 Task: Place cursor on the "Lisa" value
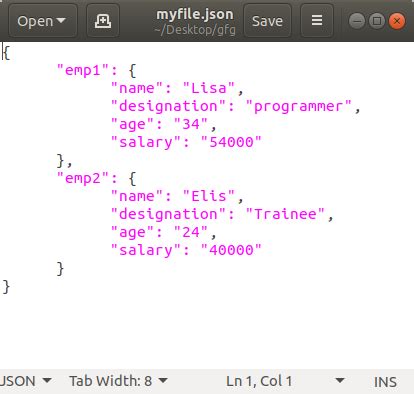tap(209, 88)
